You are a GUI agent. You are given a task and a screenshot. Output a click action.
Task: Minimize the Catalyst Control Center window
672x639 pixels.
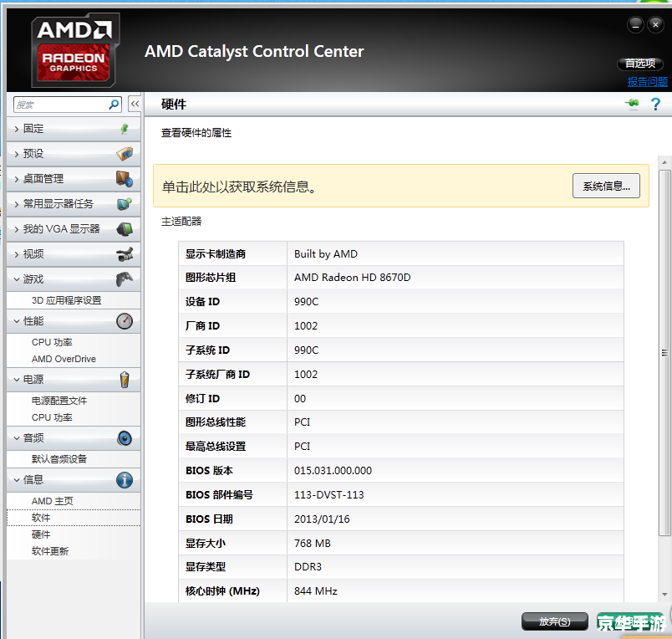tap(635, 25)
